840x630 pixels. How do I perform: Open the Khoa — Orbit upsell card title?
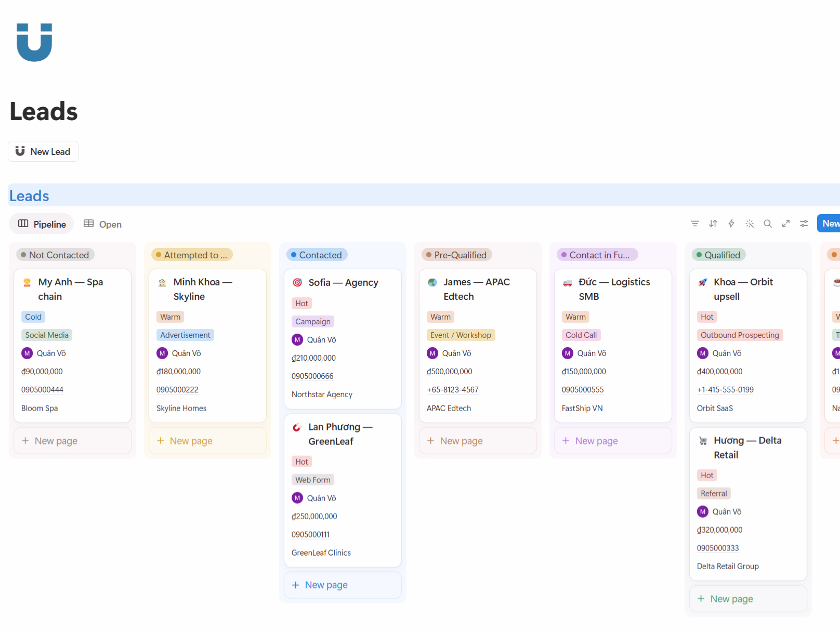[x=743, y=290]
